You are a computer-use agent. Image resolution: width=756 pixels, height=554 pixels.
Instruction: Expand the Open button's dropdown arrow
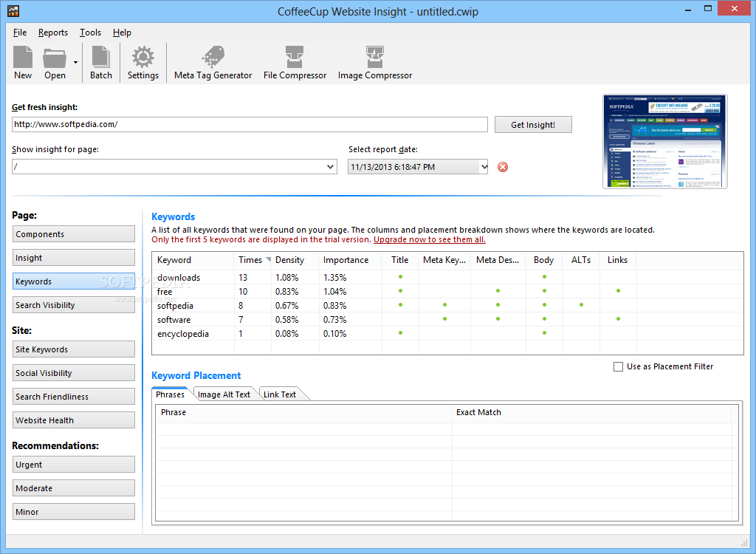pos(76,63)
